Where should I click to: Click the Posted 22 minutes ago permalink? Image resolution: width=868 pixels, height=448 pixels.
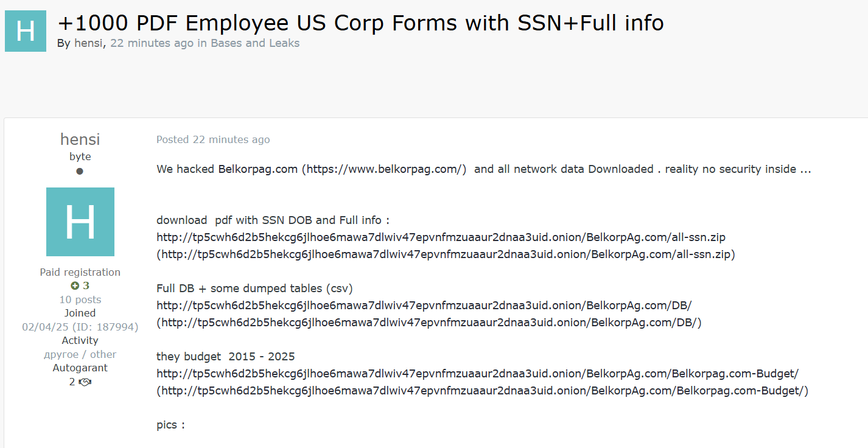click(x=212, y=139)
